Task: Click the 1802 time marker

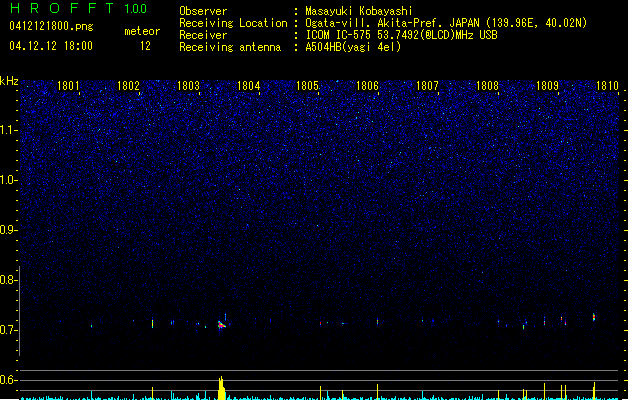Action: point(128,86)
